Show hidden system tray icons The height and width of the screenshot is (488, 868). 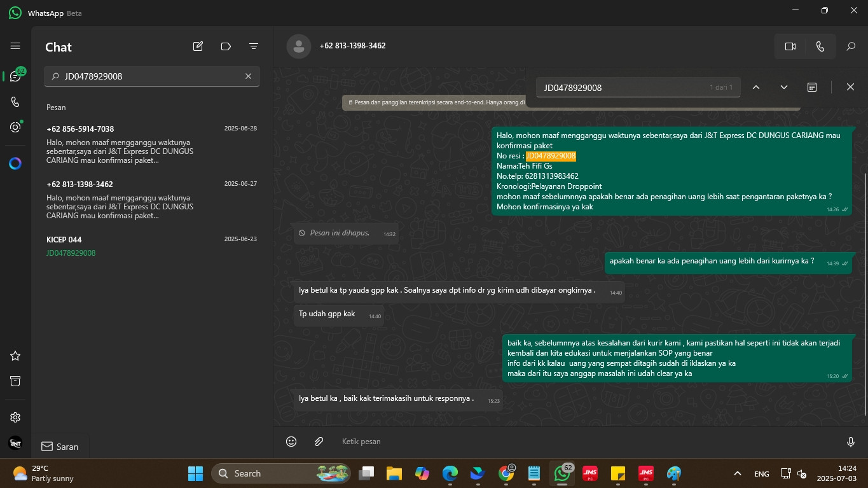pos(738,473)
